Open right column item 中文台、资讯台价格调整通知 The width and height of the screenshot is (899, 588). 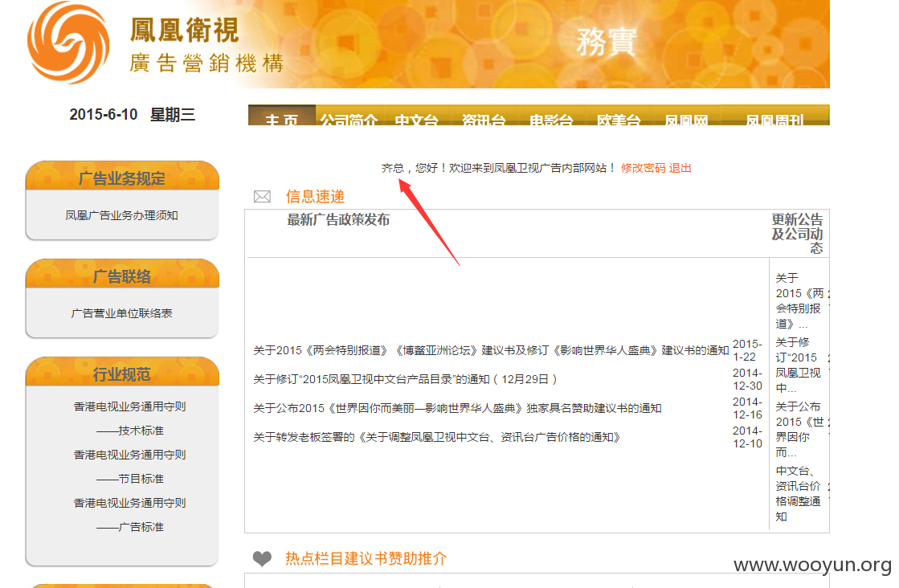coord(798,493)
